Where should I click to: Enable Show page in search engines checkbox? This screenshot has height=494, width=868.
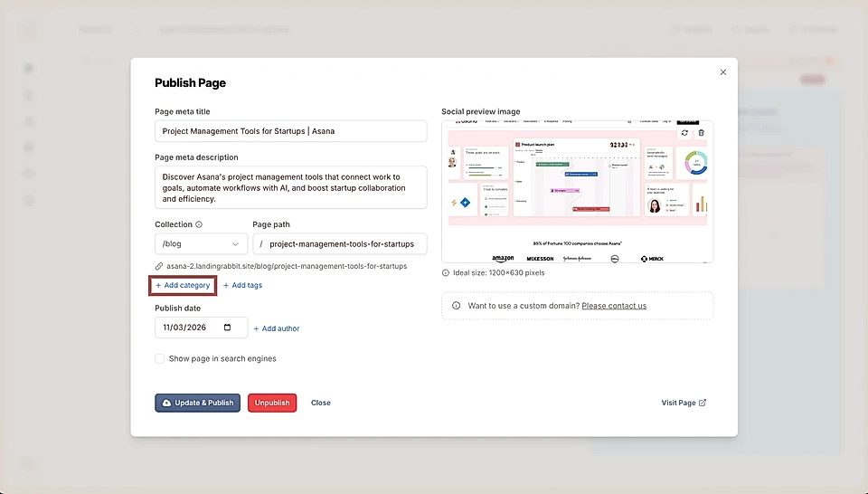159,359
